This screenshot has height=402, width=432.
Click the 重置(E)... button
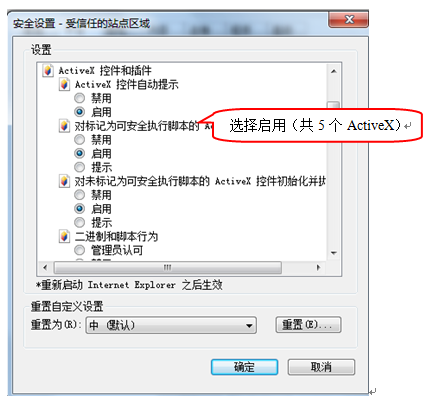[308, 325]
